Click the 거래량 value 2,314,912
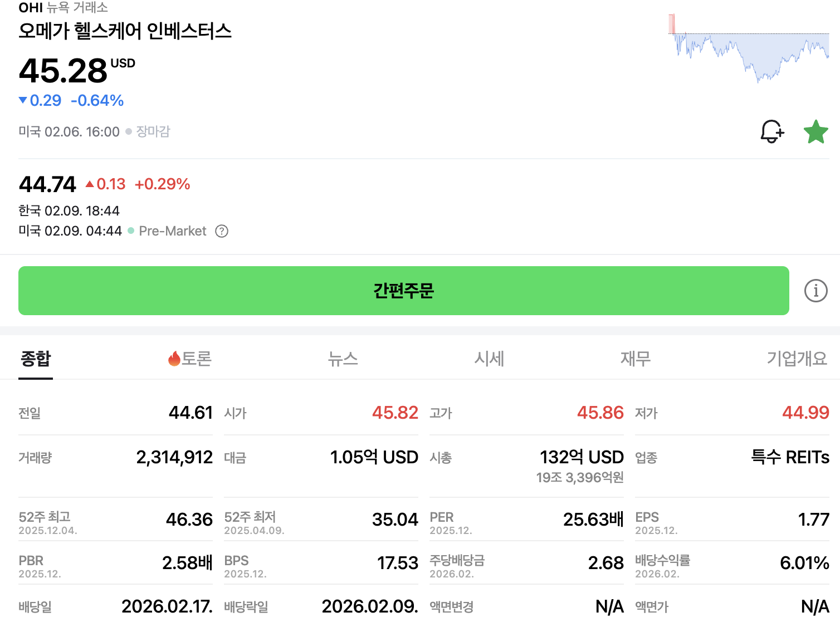The height and width of the screenshot is (627, 840). 174,457
